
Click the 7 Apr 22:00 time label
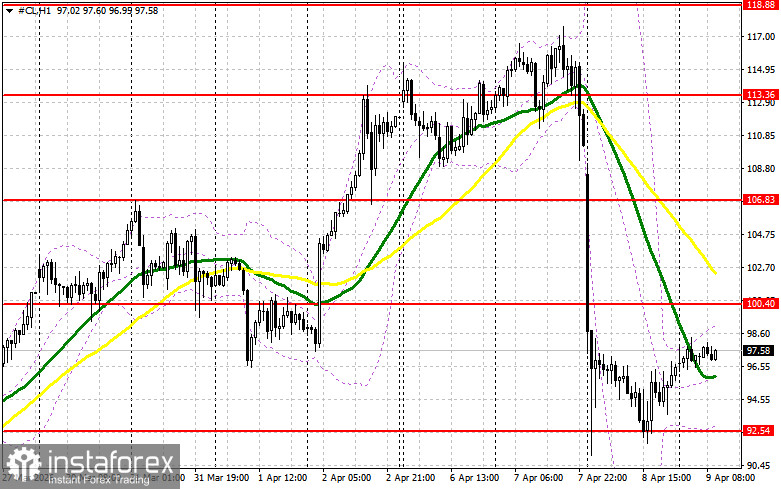coord(602,478)
